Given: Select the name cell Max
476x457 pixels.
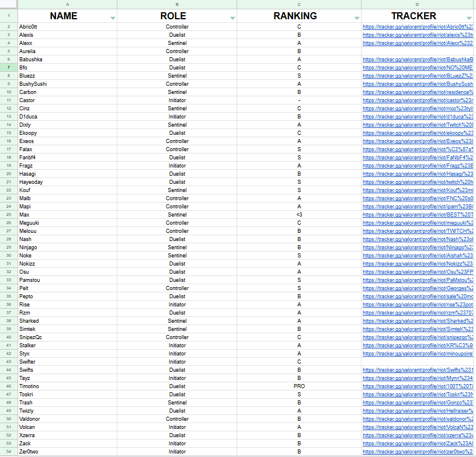Looking at the screenshot, I should pyautogui.click(x=67, y=215).
